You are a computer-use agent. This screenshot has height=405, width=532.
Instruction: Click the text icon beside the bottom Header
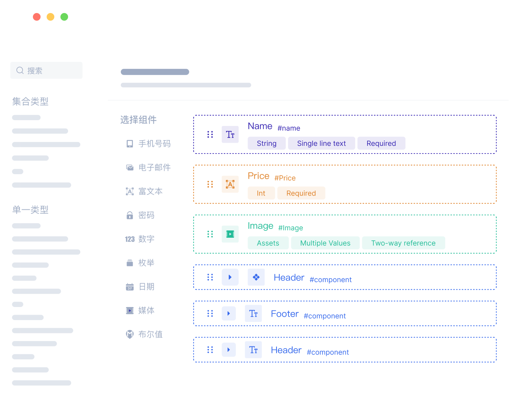(x=253, y=349)
